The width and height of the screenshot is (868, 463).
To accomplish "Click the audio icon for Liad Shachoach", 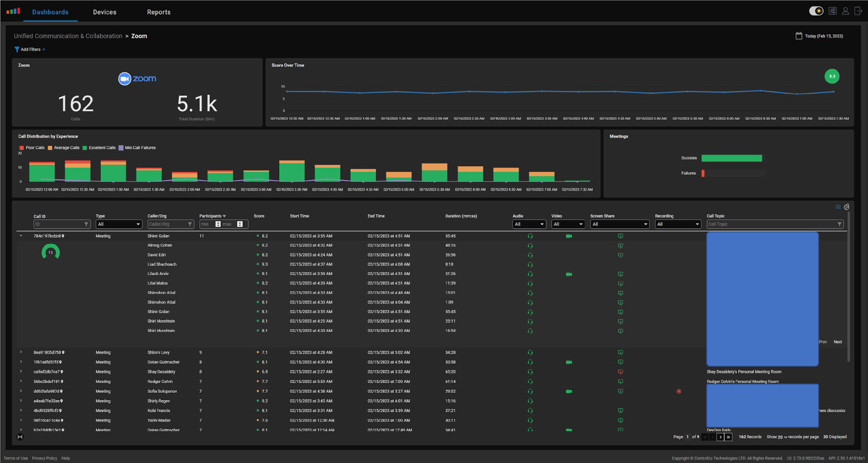I will (x=530, y=265).
